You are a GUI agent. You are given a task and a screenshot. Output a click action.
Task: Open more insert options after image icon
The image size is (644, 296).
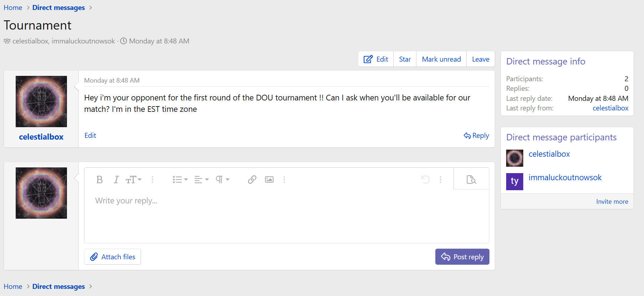pos(284,180)
